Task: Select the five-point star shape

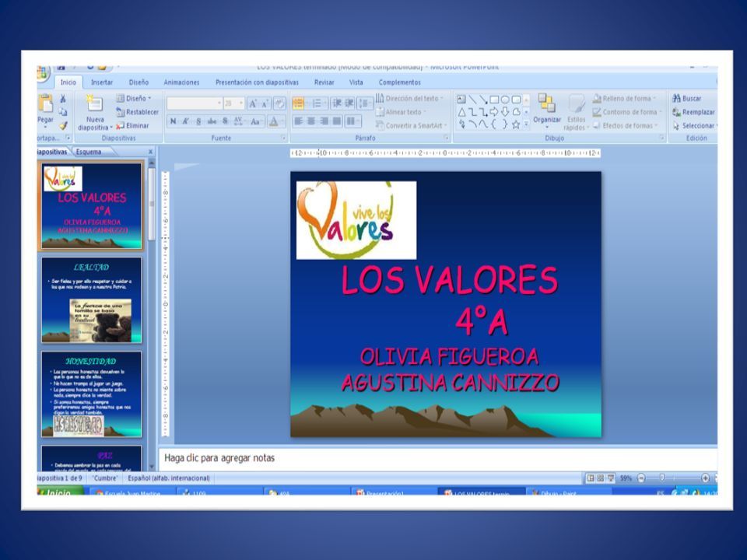Action: (x=516, y=124)
